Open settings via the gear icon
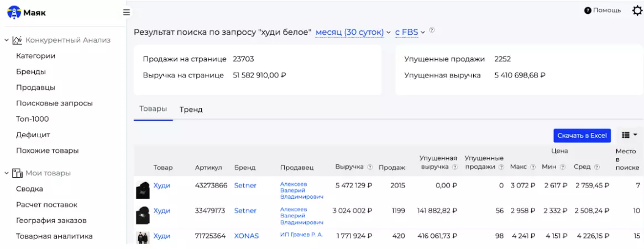 (637, 11)
